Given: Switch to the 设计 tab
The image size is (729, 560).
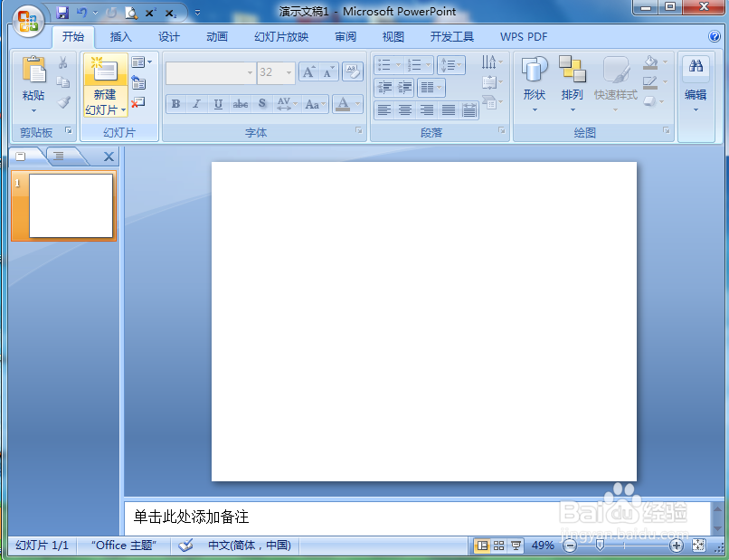Looking at the screenshot, I should point(168,37).
